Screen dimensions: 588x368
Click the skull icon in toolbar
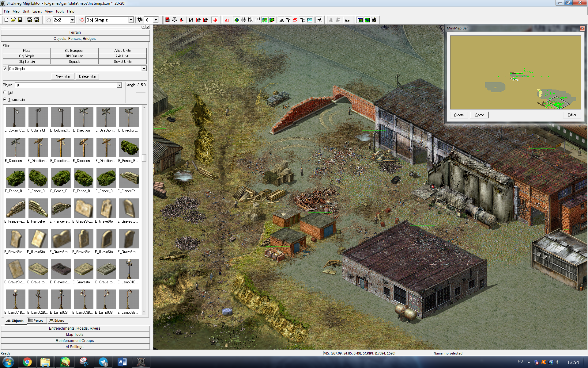(374, 20)
